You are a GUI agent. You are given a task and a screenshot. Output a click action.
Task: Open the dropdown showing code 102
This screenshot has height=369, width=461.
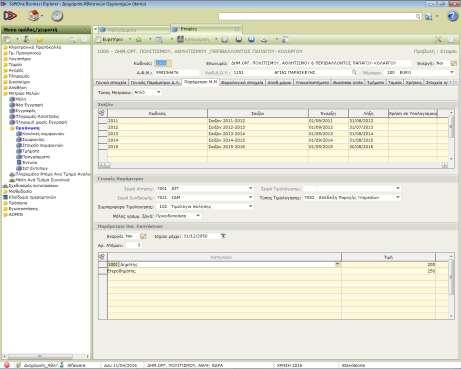coord(250,206)
